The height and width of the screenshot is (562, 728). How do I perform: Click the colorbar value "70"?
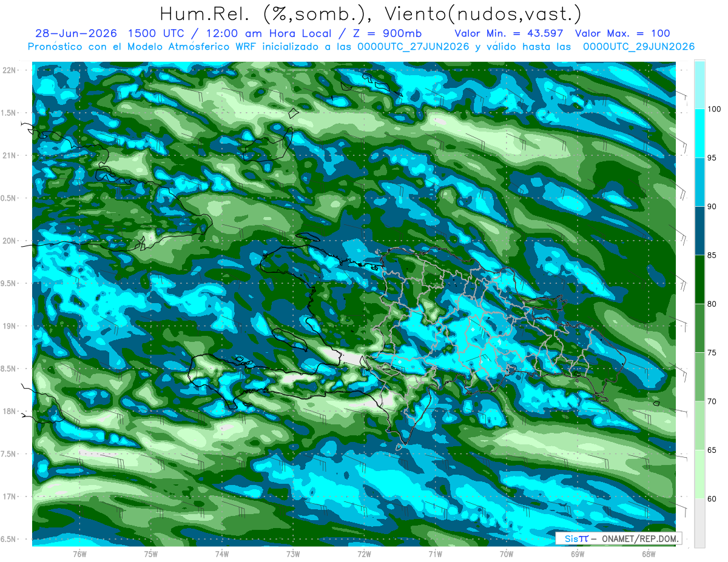pos(712,401)
